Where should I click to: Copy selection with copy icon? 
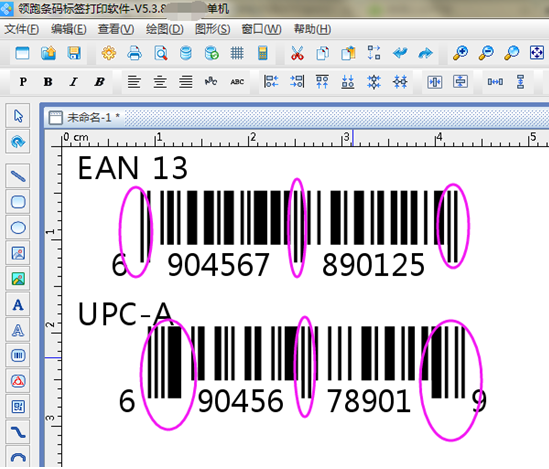pyautogui.click(x=322, y=53)
